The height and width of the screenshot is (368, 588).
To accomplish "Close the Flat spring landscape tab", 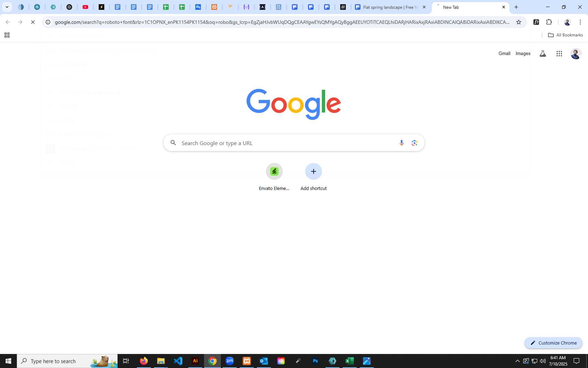I will (x=424, y=7).
